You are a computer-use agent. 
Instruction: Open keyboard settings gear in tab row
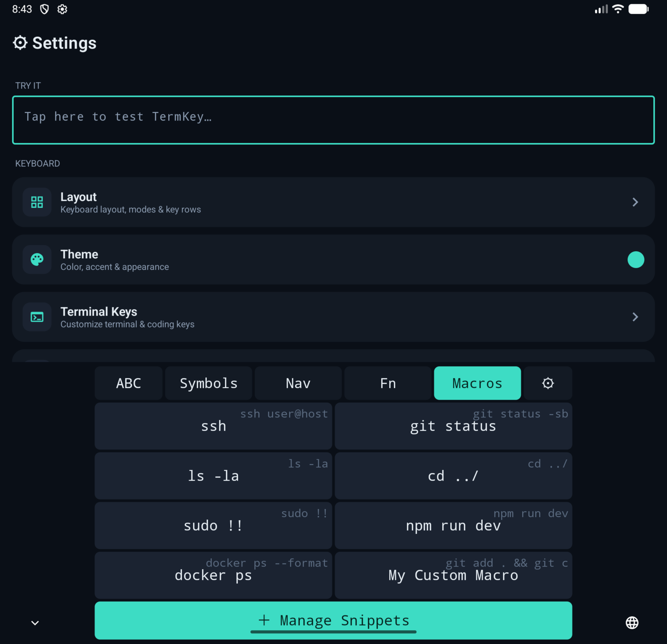(548, 383)
